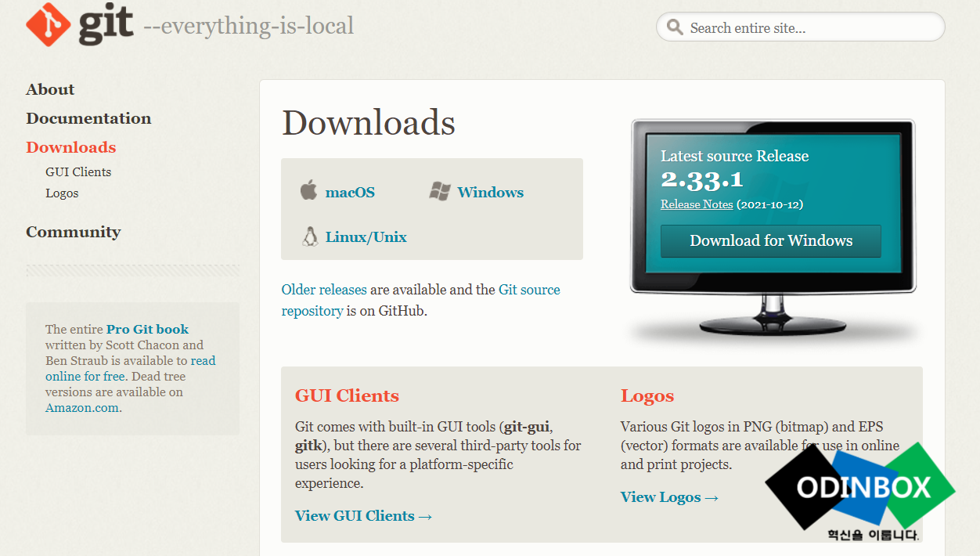Choose the Linux/Unix download link
Screen dimensions: 980x556
point(366,236)
